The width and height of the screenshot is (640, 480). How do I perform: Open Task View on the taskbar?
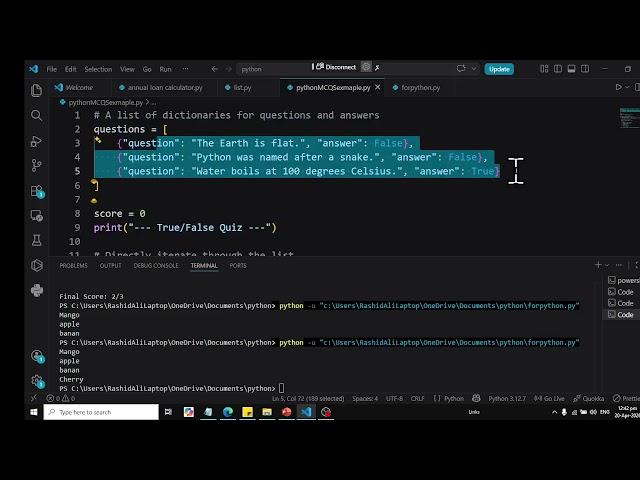coord(168,412)
